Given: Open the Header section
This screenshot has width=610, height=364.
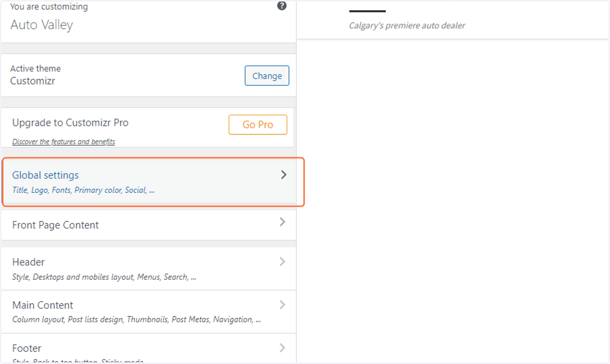Looking at the screenshot, I should [x=148, y=269].
